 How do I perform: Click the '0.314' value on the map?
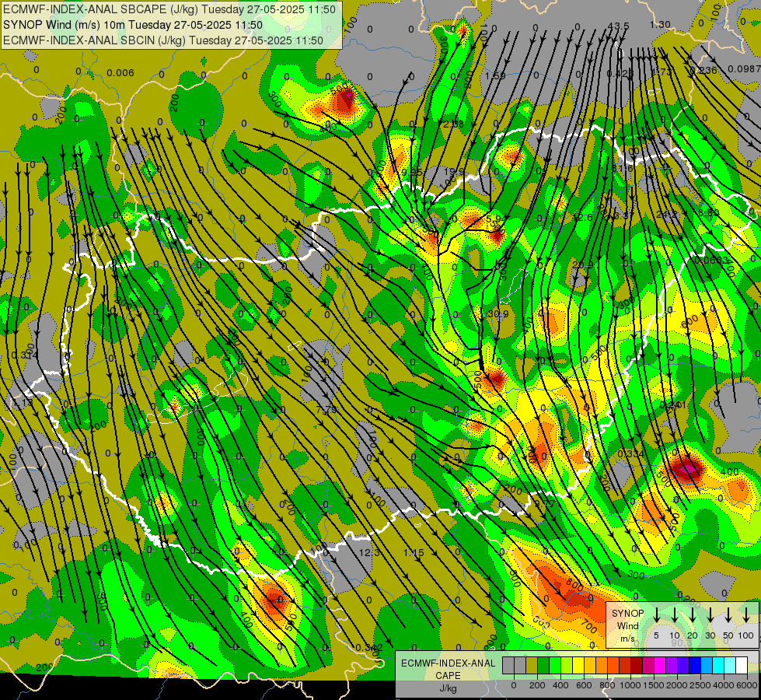click(24, 355)
